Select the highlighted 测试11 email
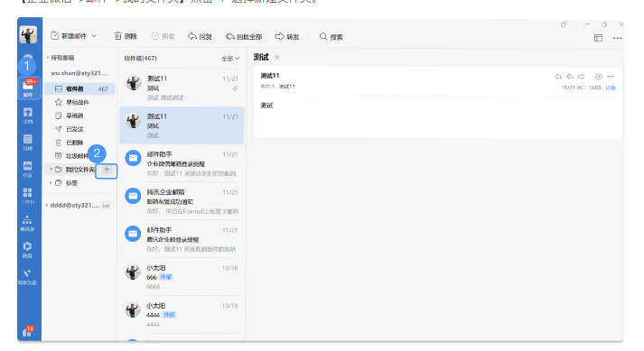644x351 pixels. click(x=182, y=125)
